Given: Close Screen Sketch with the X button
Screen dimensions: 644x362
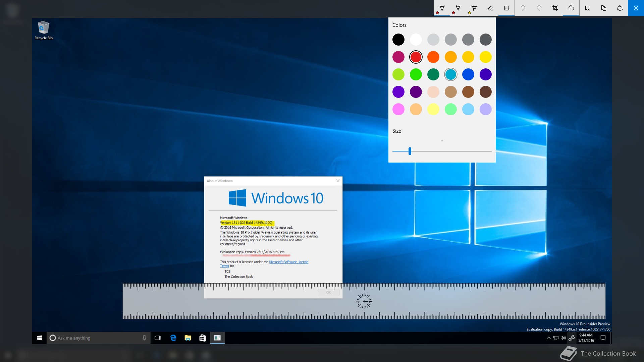Looking at the screenshot, I should click(636, 8).
